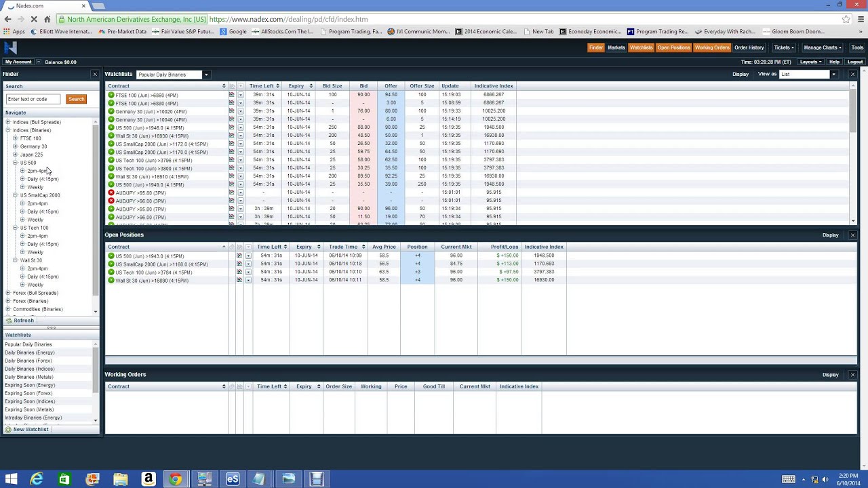Click Offer price 94.50 for FTSE 100 >6860

[391, 95]
